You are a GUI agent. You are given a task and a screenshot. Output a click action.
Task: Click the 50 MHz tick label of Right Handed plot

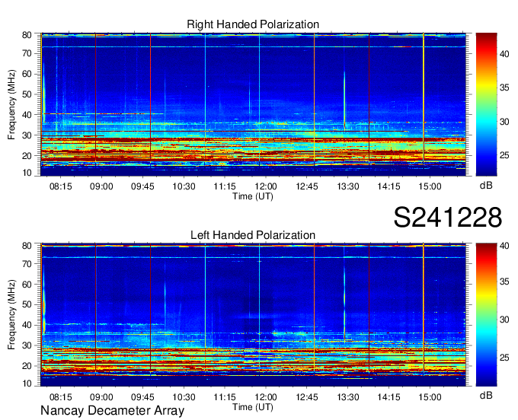pyautogui.click(x=27, y=94)
